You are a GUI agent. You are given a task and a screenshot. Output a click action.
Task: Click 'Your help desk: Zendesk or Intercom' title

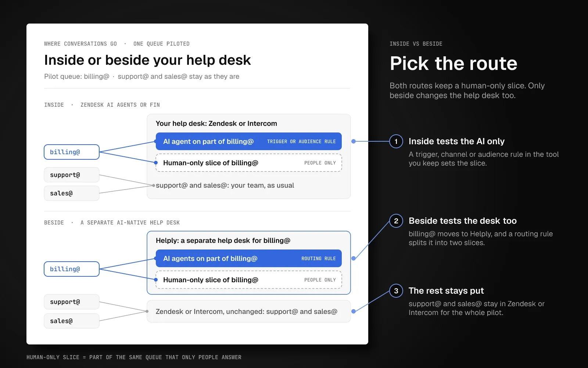pyautogui.click(x=216, y=124)
